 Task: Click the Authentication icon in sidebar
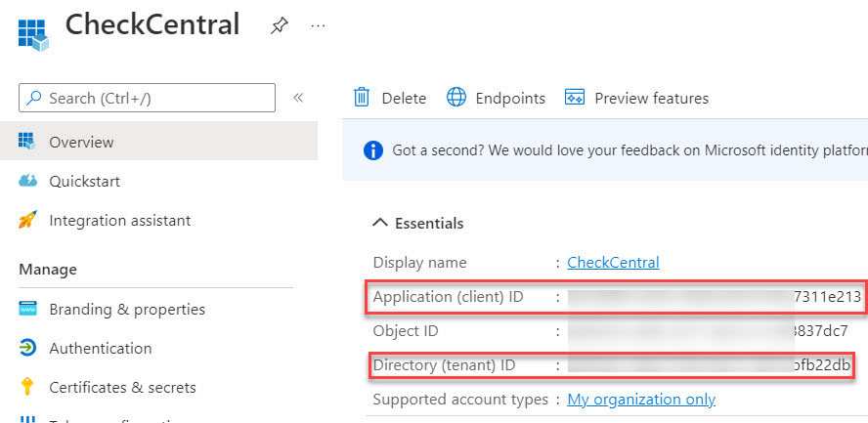tap(27, 348)
